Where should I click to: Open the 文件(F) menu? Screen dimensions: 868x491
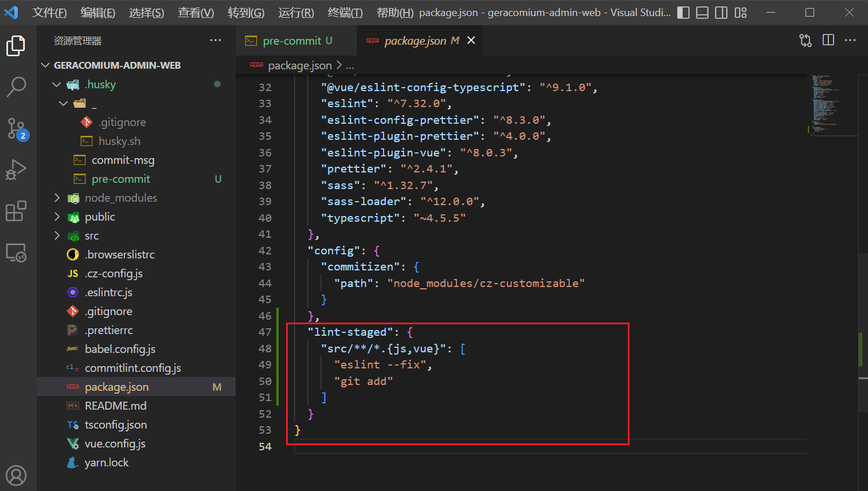coord(49,13)
